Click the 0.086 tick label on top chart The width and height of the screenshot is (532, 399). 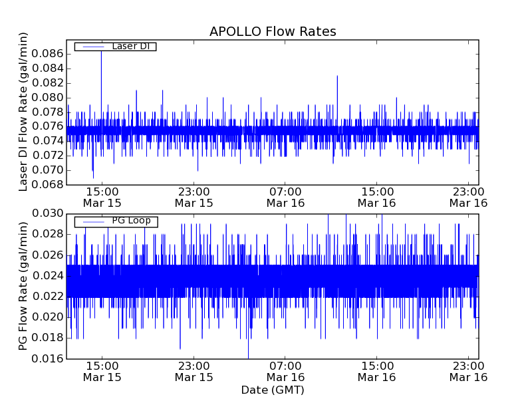click(47, 54)
